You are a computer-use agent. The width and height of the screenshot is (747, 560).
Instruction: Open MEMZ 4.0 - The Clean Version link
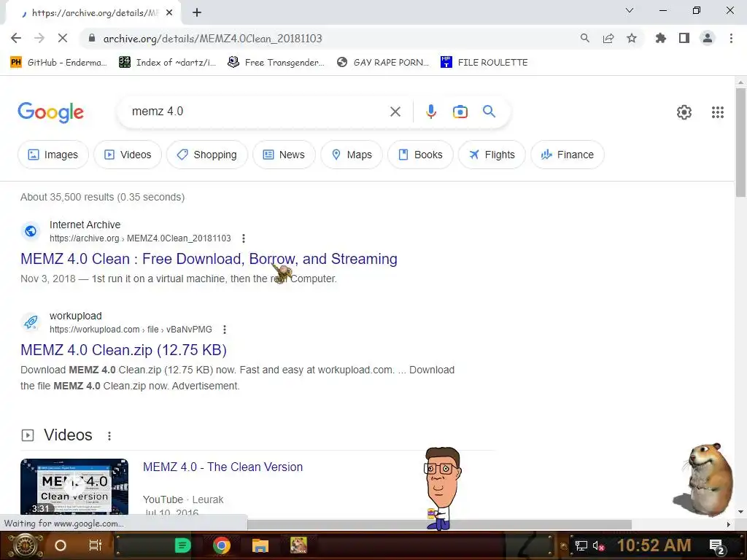(x=222, y=467)
